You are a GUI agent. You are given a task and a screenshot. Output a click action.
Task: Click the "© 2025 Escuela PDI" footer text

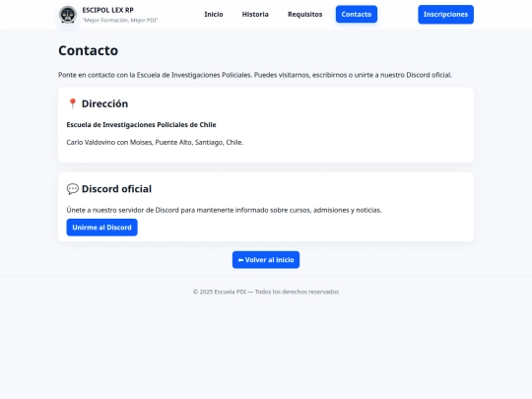(x=266, y=292)
